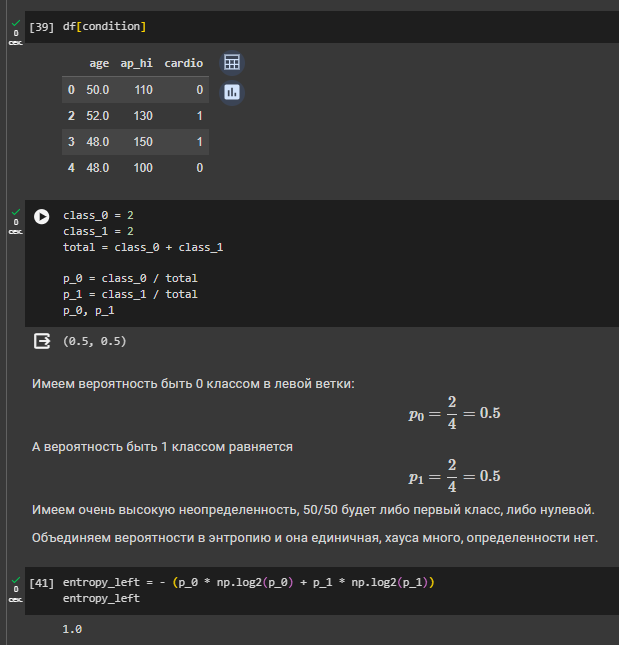Click age value 52.0 in row 2
Screen dimensions: 619x645
97,116
